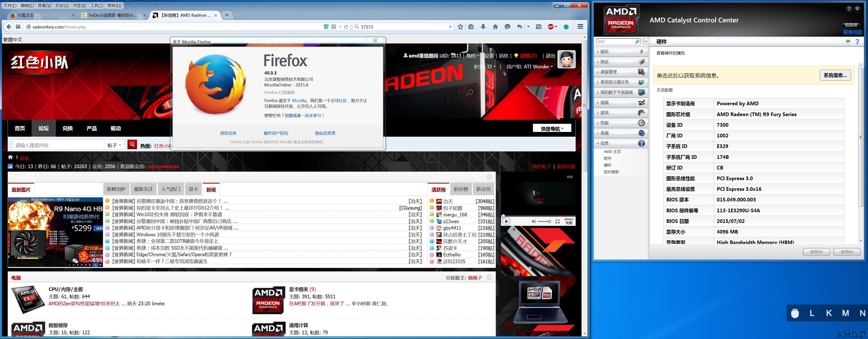Click the Catalyst help question mark icon
Screen dimensions: 868x339
coord(857,41)
